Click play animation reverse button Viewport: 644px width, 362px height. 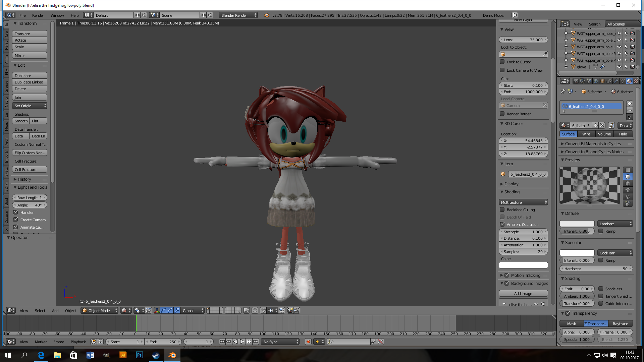[x=235, y=342]
